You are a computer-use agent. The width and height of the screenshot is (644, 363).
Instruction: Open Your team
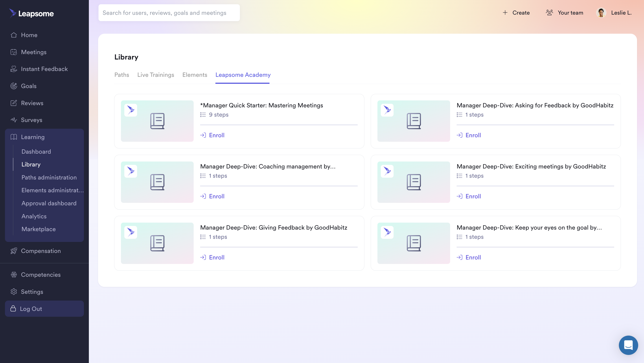565,13
